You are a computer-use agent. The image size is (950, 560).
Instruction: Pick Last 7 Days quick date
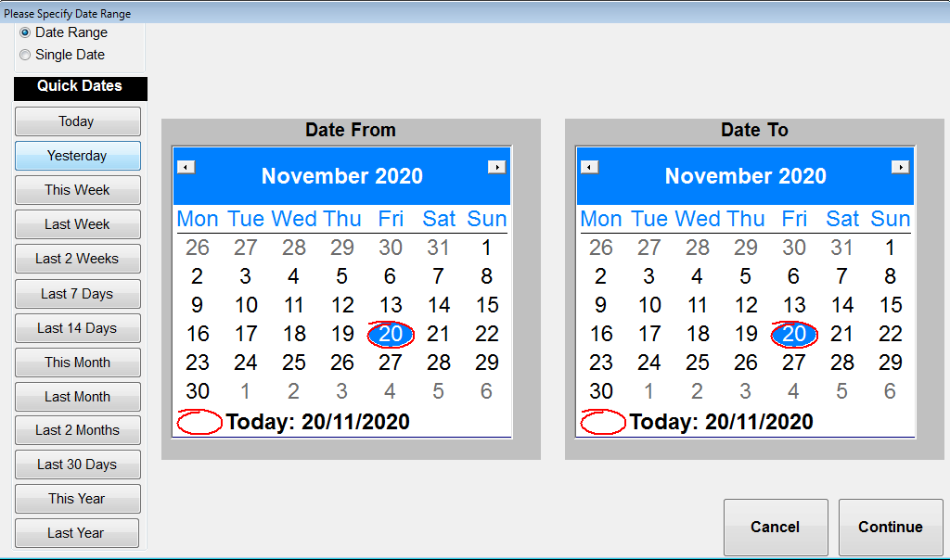77,293
